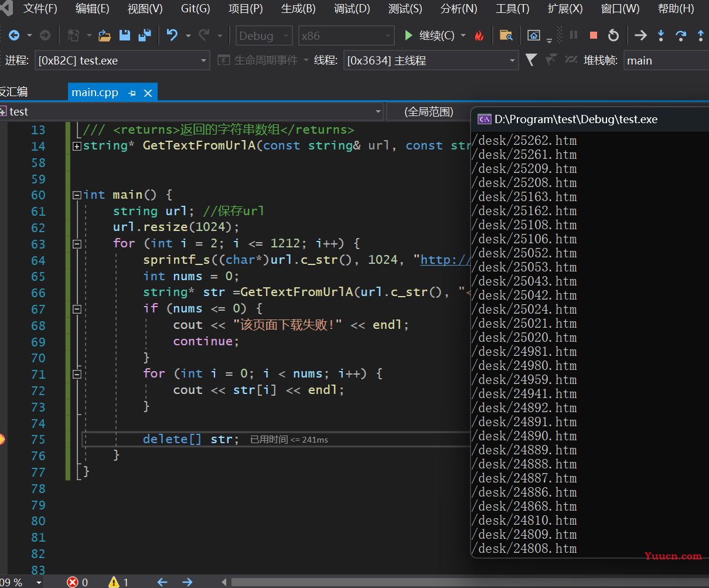Viewport: 709px width, 588px height.
Task: Click the diagnostics window icon in toolbar
Action: [533, 36]
